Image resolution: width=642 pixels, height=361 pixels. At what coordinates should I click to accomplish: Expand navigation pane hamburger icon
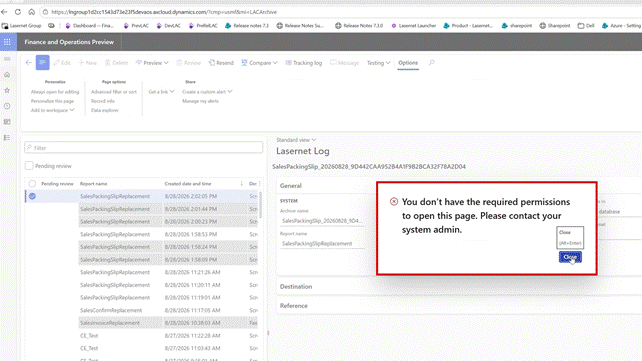click(x=7, y=59)
